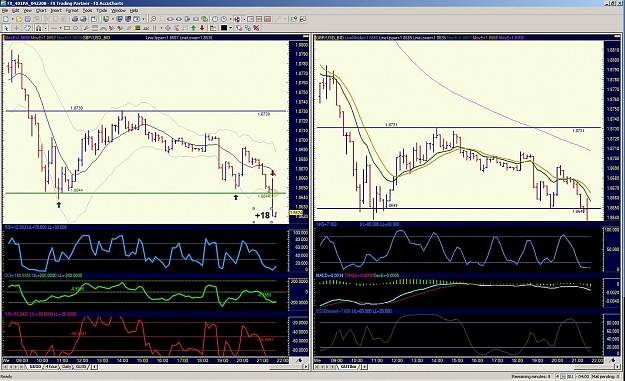Open the Window menu
The image size is (625, 381).
[118, 10]
